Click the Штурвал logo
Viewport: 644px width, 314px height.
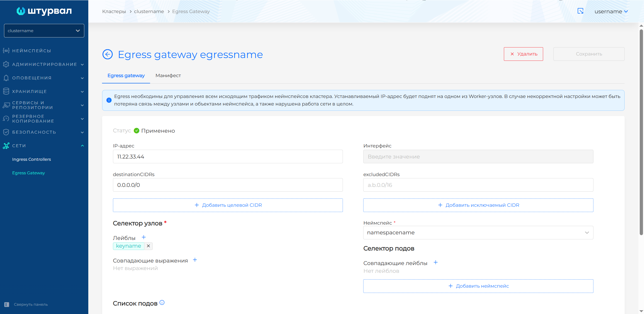click(44, 11)
